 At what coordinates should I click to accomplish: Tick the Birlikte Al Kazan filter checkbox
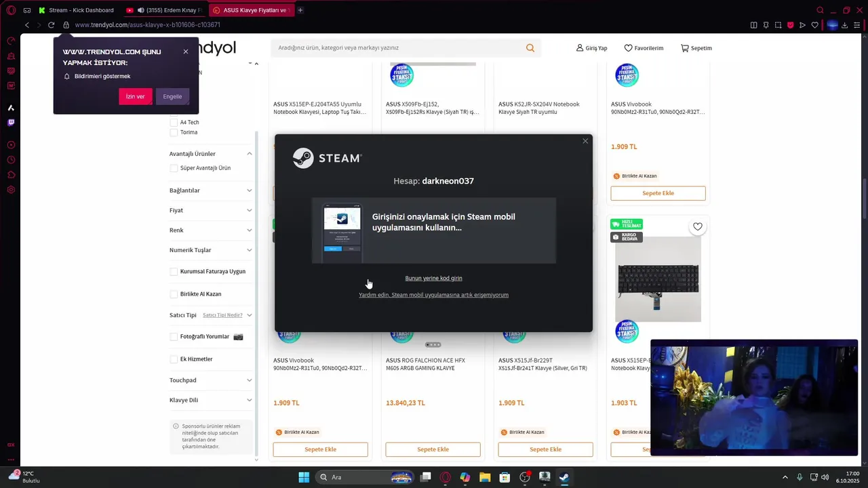pyautogui.click(x=174, y=294)
